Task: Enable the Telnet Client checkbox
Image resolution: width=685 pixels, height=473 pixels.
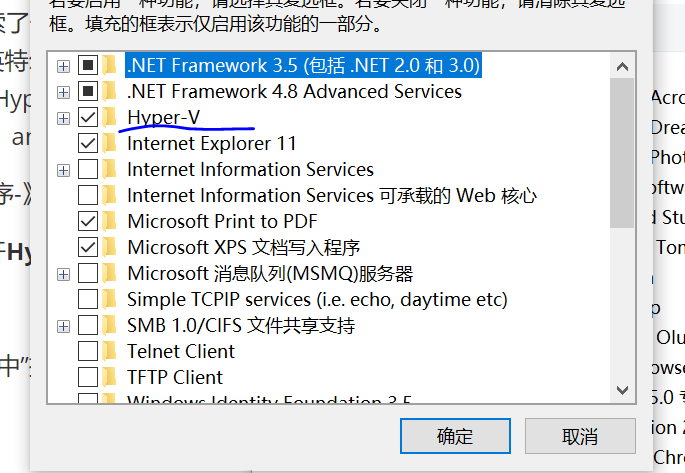Action: click(x=88, y=351)
